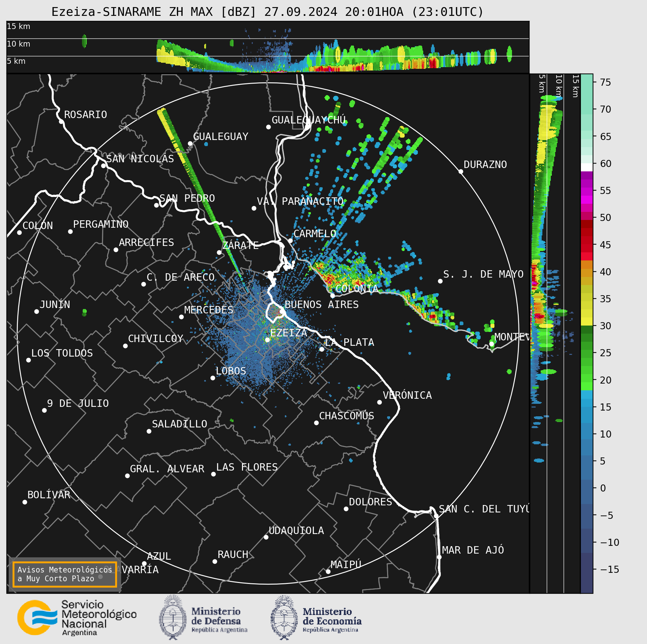Click the DURAZNO city label

pyautogui.click(x=485, y=165)
